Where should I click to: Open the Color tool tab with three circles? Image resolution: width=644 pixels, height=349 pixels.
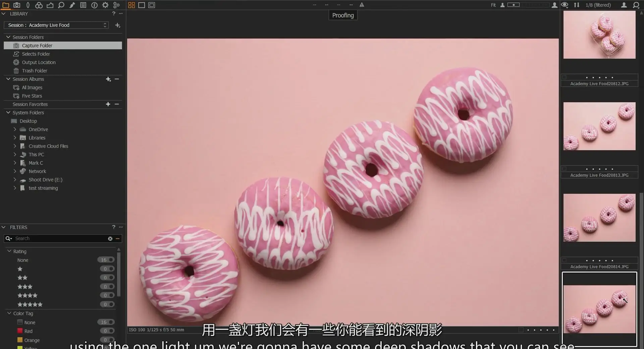coord(39,5)
